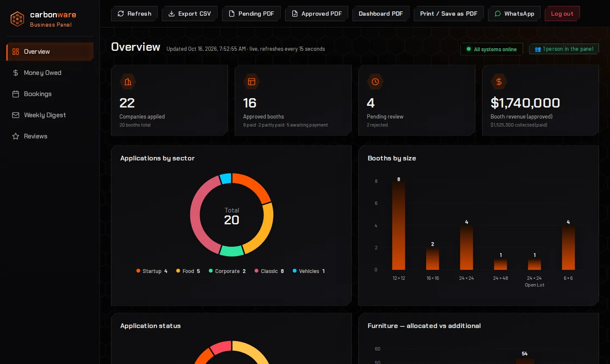Screen dimensions: 610x364
Task: Click the clock icon above Pending review
Action: coord(375,82)
